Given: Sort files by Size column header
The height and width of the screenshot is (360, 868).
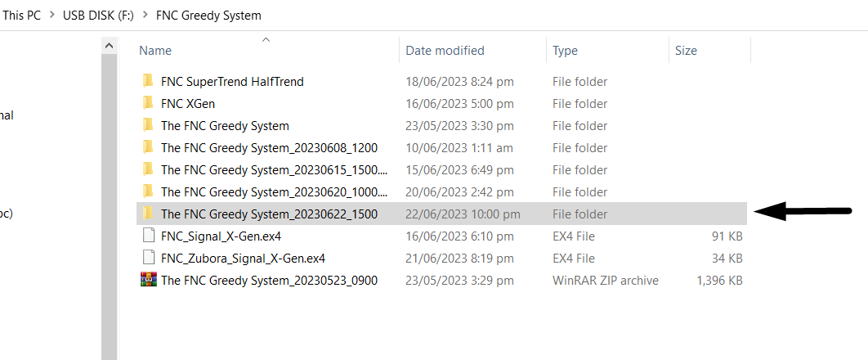Looking at the screenshot, I should pyautogui.click(x=686, y=51).
